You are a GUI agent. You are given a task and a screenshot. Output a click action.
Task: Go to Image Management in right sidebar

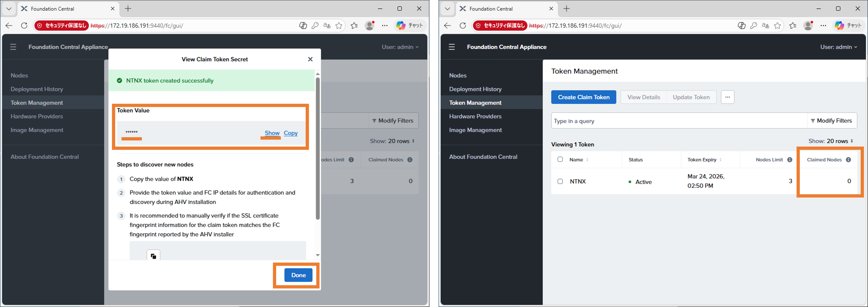coord(475,130)
